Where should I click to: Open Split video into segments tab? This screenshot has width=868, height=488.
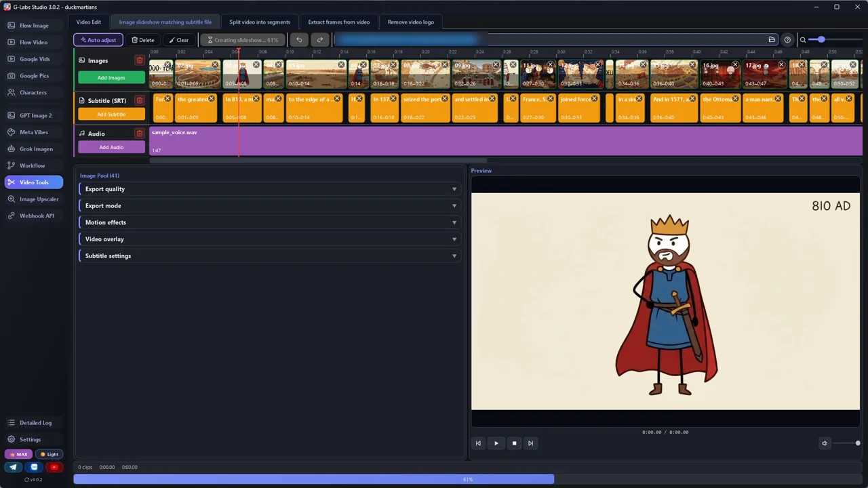[260, 22]
